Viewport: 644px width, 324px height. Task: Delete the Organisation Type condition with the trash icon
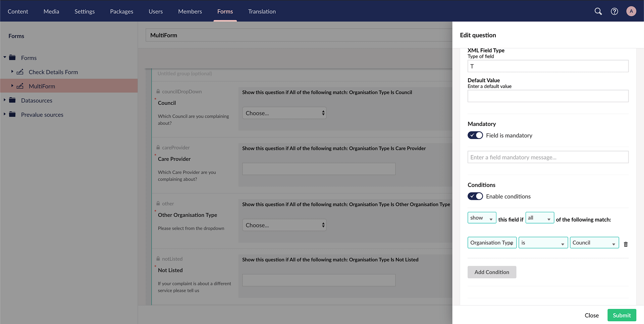(626, 244)
